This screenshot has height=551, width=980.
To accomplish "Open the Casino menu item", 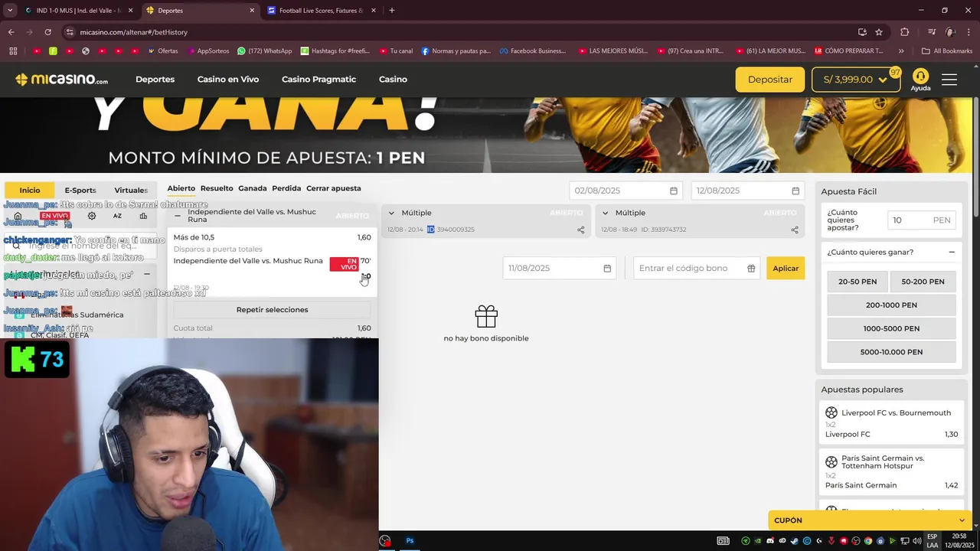I will 393,80.
